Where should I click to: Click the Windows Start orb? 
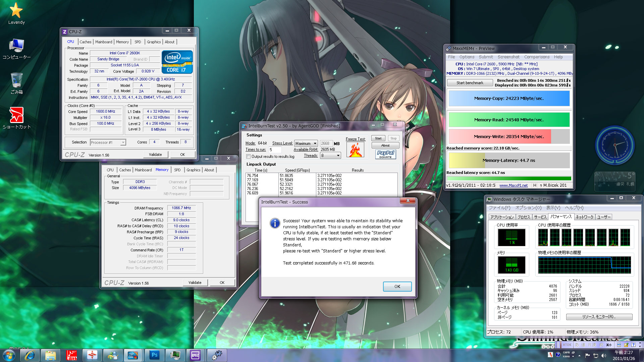coord(9,355)
